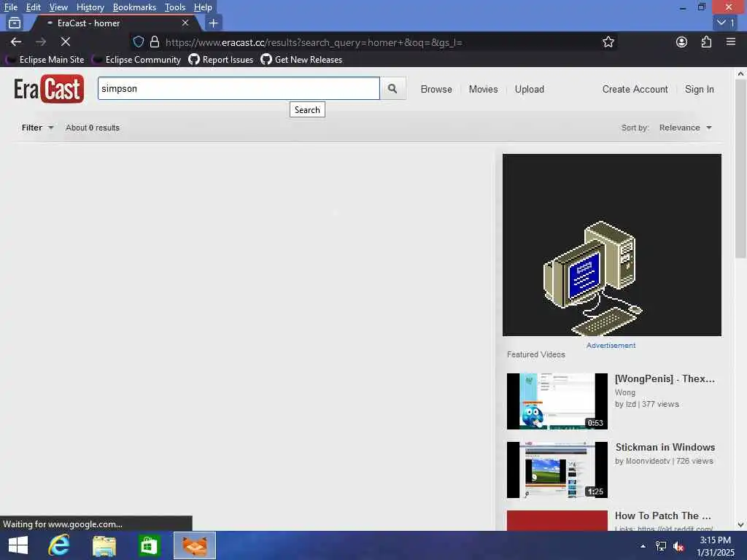Click the page scrollbar up arrow

tap(740, 74)
